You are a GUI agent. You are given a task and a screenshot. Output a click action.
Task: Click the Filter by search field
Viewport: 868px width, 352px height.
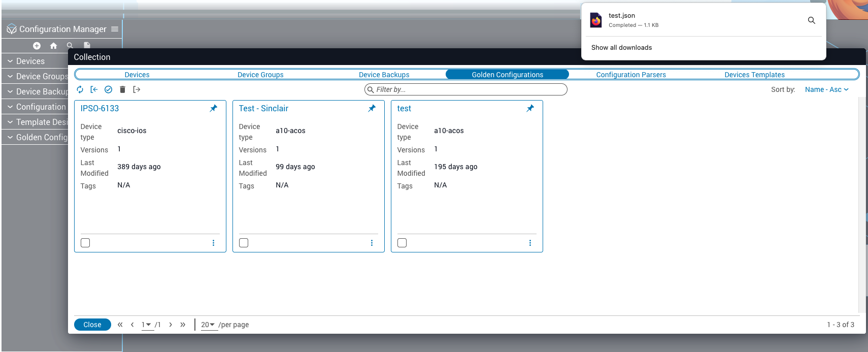tap(466, 89)
